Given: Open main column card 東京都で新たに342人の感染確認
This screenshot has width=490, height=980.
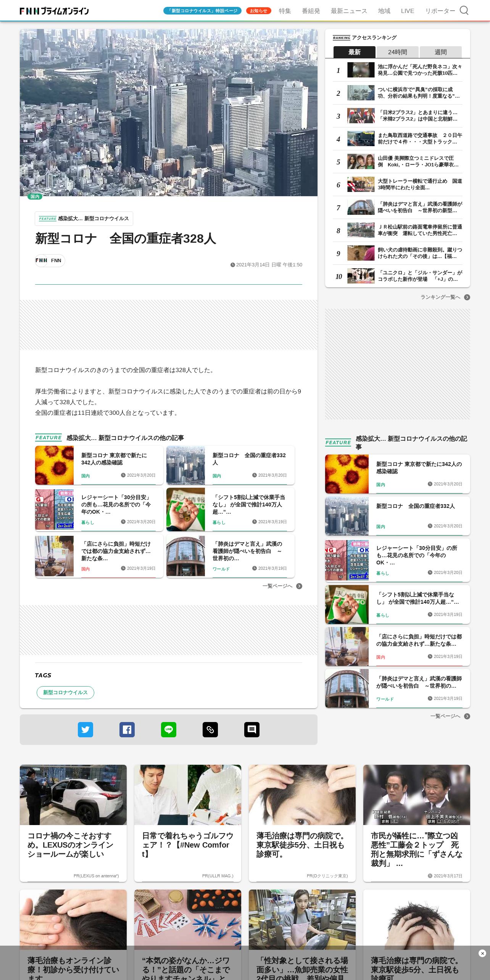Looking at the screenshot, I should 99,465.
